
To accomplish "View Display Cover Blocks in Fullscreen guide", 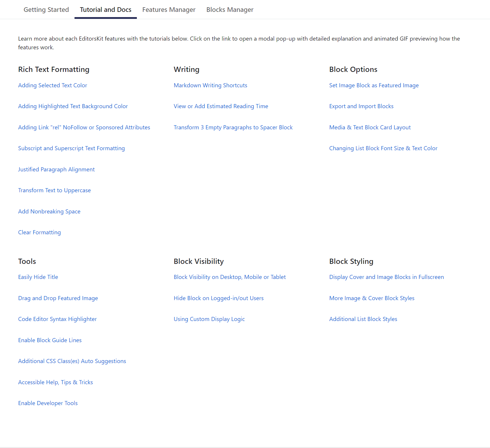I will 386,277.
